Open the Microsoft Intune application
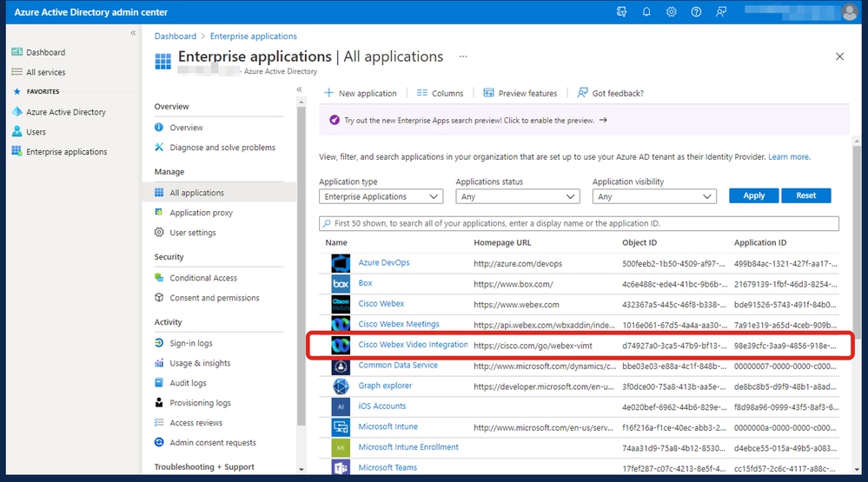The image size is (868, 482). (x=388, y=426)
